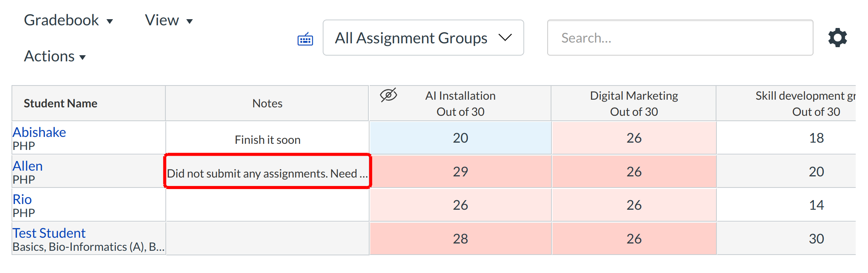Select Allen's AI Installation grade 29
This screenshot has height=273, width=868.
pos(460,171)
